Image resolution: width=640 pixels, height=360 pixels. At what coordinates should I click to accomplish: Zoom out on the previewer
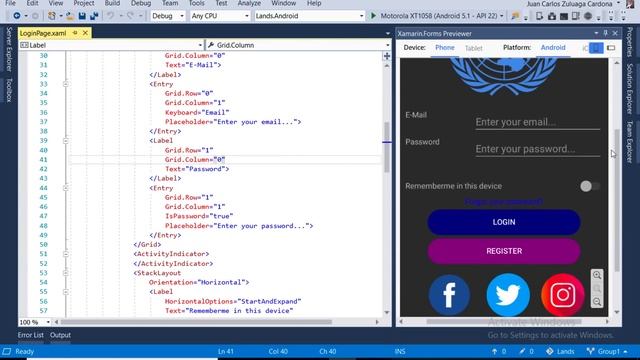point(597,302)
